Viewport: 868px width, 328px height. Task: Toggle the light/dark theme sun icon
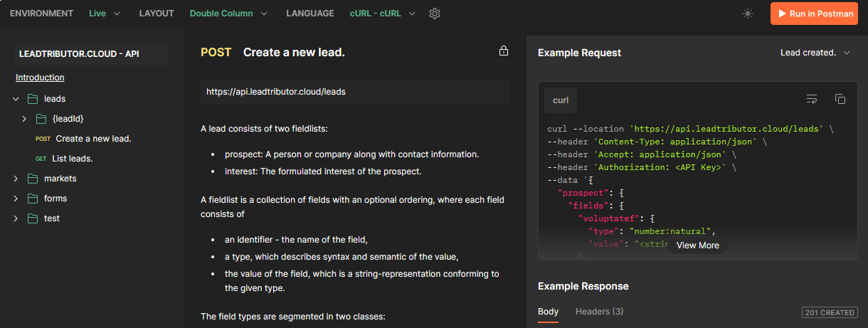747,14
